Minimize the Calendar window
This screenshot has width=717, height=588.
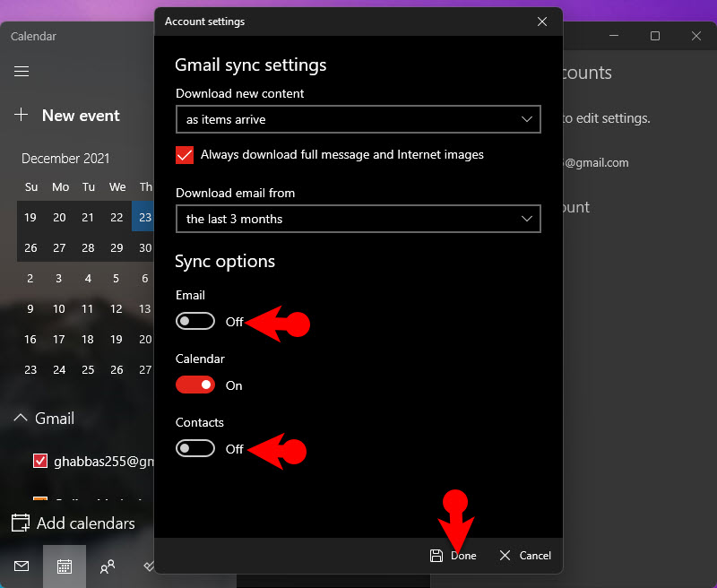click(x=614, y=36)
